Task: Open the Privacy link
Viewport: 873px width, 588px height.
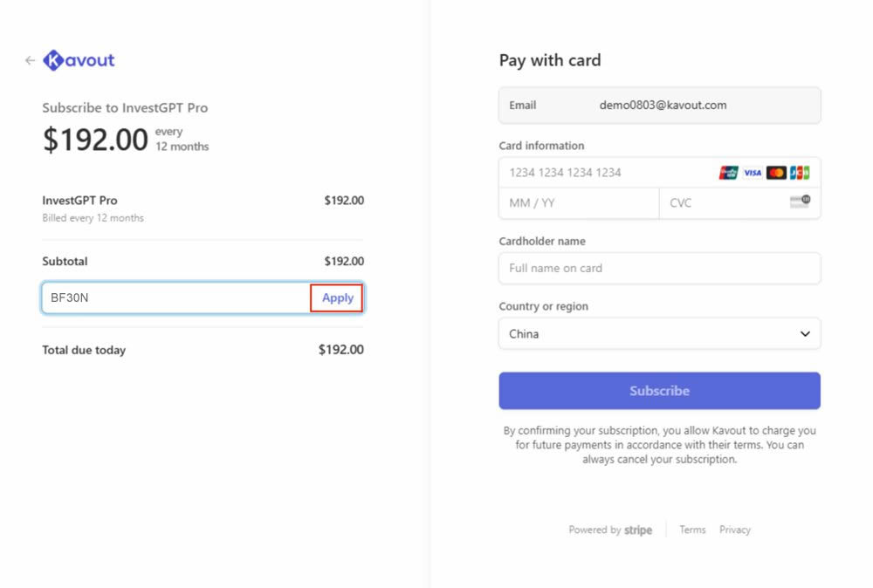Action: coord(735,530)
